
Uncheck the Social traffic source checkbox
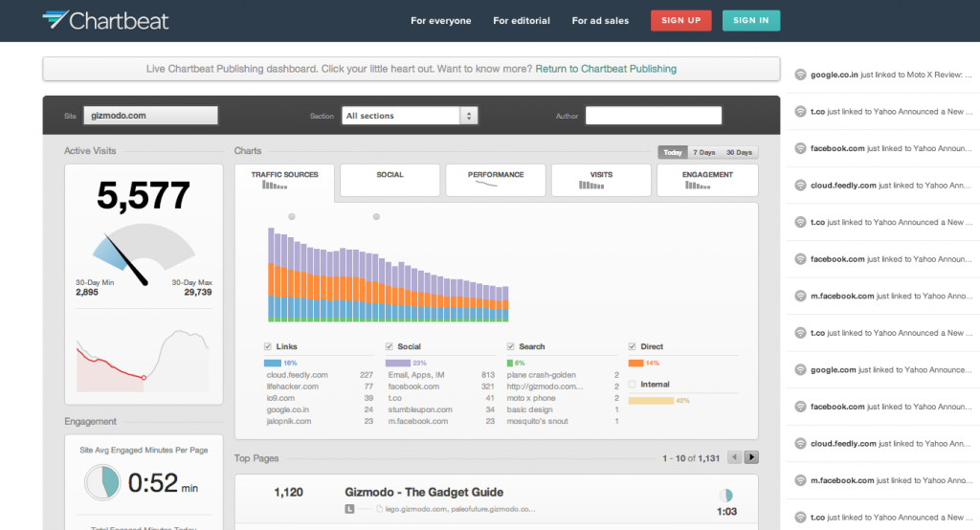pyautogui.click(x=389, y=346)
